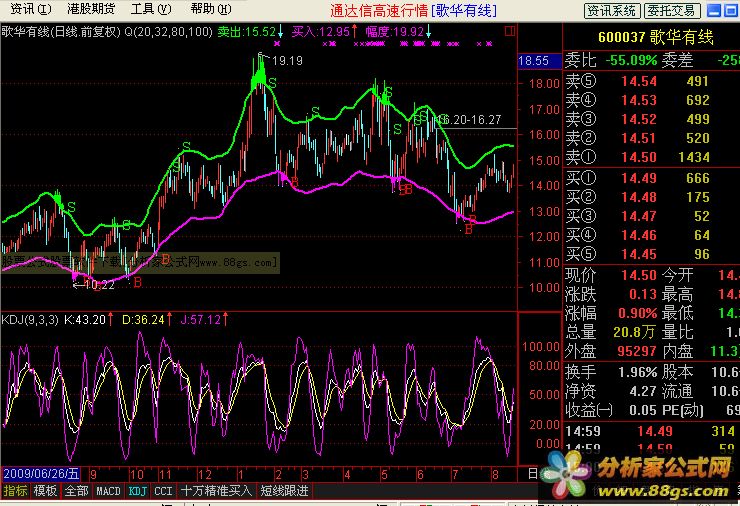
Task: Click the 卖① 14.50 order row
Action: pos(651,157)
